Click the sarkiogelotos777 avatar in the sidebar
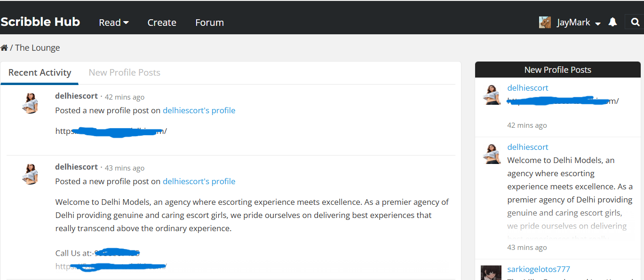644x280 pixels. 491,273
